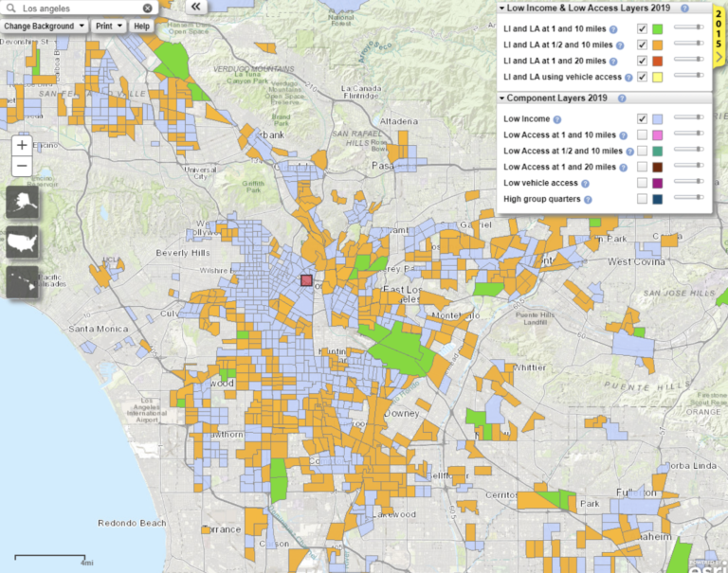Image resolution: width=728 pixels, height=573 pixels.
Task: Uncheck the Low Income layer checkbox
Action: click(x=642, y=118)
